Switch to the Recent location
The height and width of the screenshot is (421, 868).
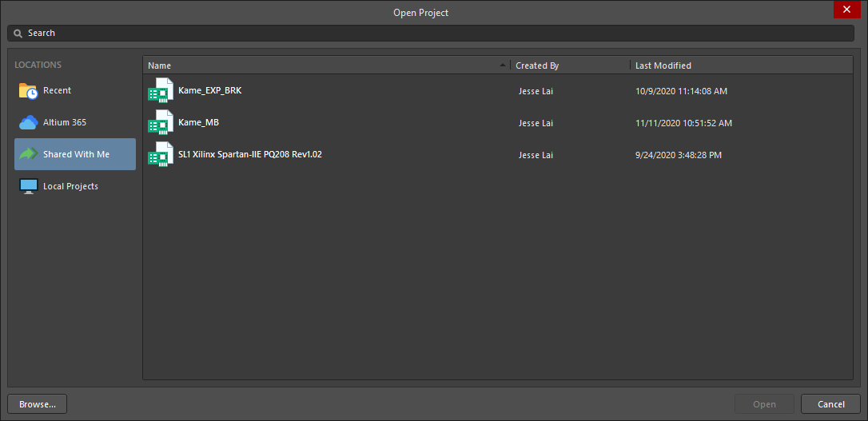(57, 91)
